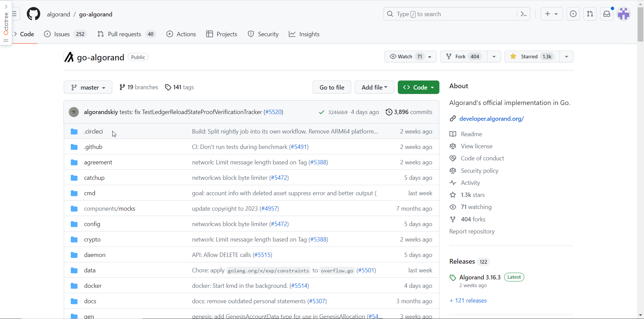This screenshot has width=644, height=319.
Task: Toggle the Starred button
Action: 532,56
